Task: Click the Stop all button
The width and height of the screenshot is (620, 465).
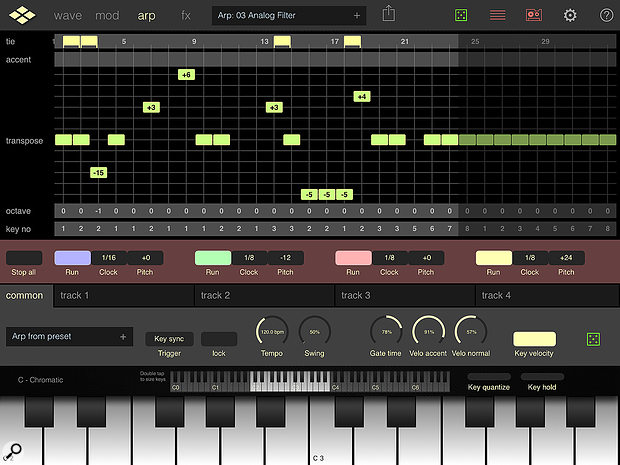Action: click(x=24, y=258)
